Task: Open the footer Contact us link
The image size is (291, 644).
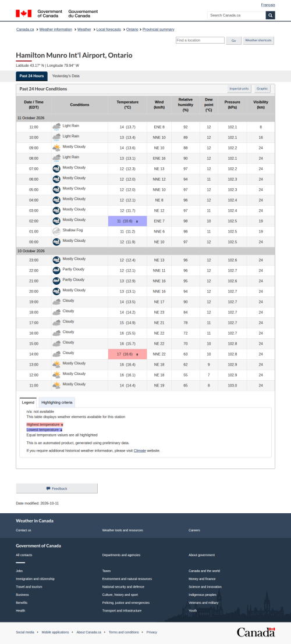Action: click(23, 530)
